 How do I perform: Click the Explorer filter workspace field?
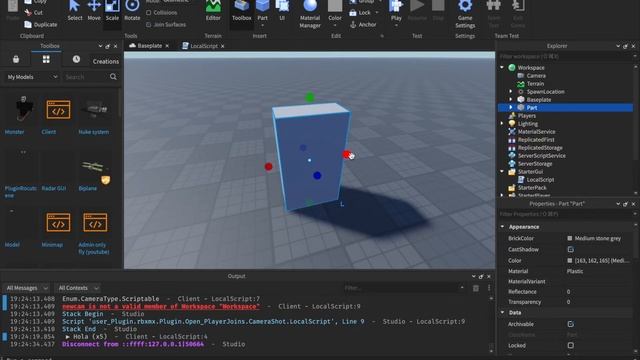[x=565, y=56]
